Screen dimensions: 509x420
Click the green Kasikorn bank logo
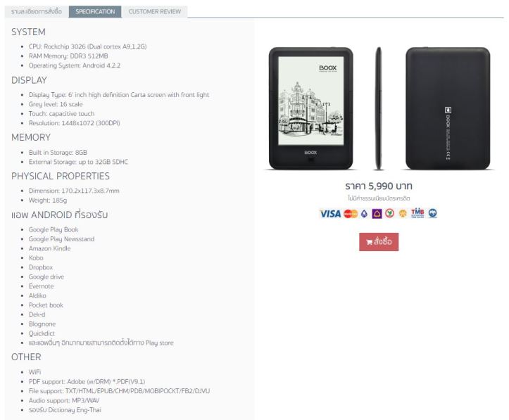389,213
